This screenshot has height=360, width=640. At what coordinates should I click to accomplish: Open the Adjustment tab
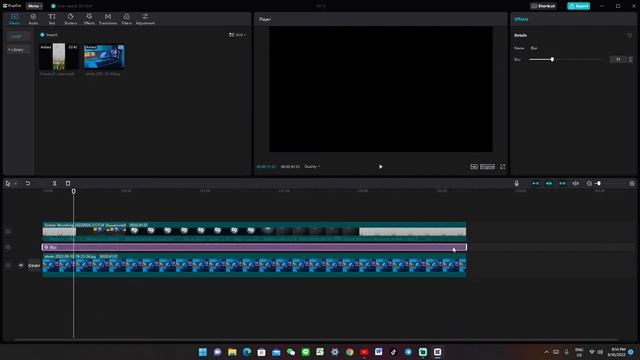145,19
